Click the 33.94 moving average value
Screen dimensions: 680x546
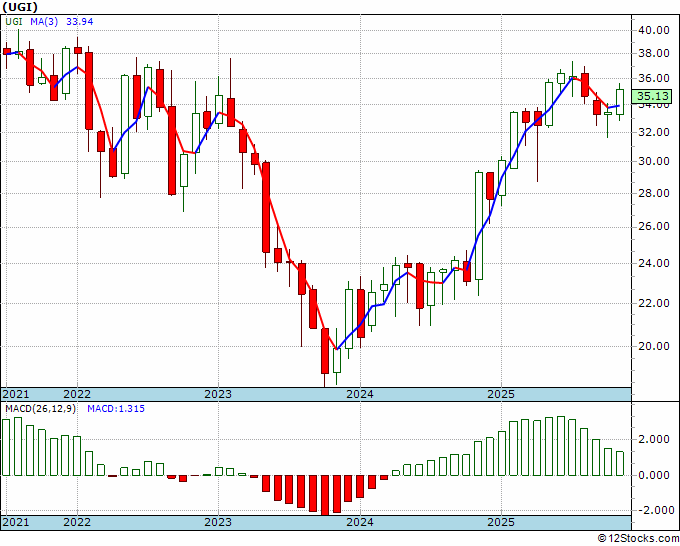[79, 22]
